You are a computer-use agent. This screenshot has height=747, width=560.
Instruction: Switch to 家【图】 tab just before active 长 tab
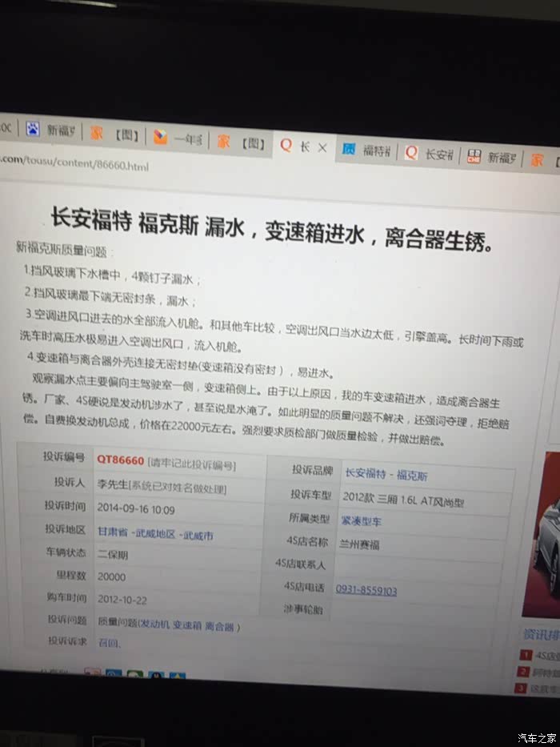tap(241, 142)
